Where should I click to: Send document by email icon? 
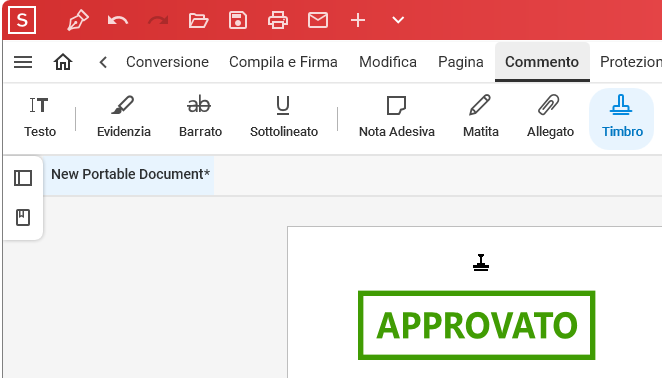pyautogui.click(x=318, y=20)
